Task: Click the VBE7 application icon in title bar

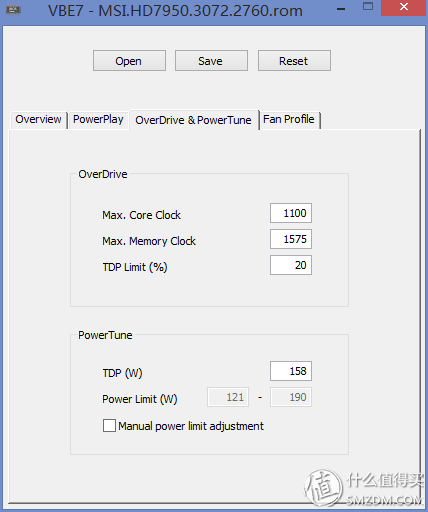Action: (x=13, y=10)
